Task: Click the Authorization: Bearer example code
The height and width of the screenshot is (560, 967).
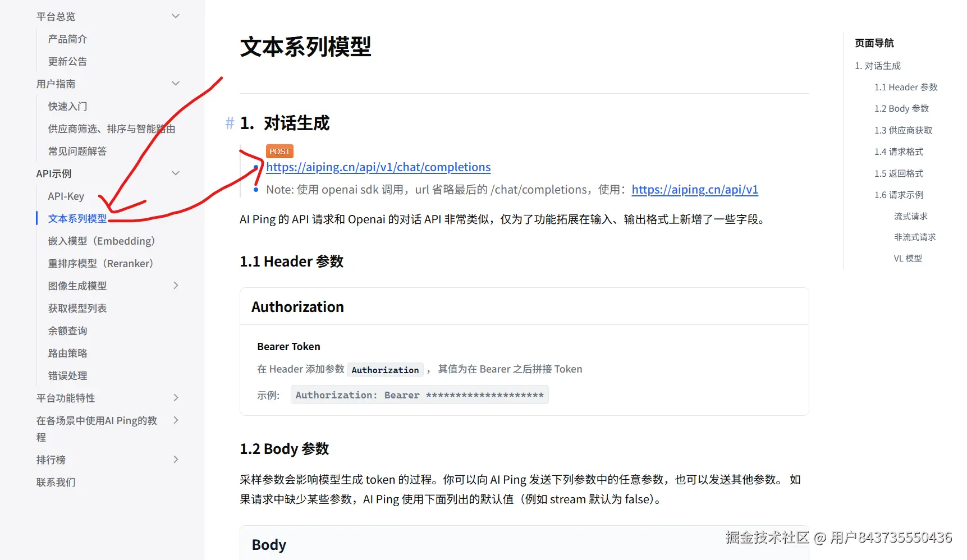Action: click(419, 395)
